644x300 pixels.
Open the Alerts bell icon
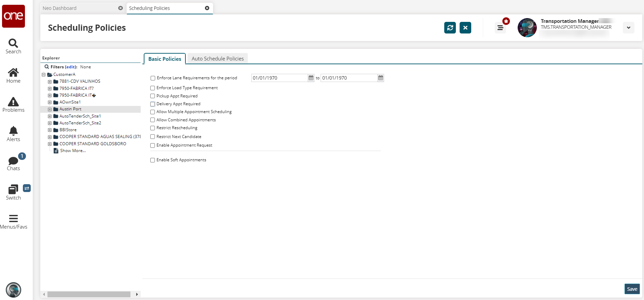(x=13, y=131)
